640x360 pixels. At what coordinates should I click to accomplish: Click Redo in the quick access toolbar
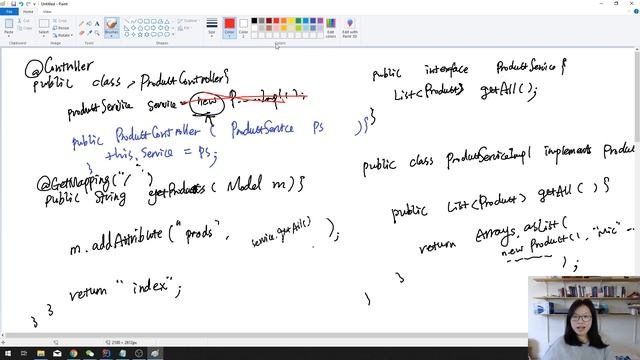28,4
